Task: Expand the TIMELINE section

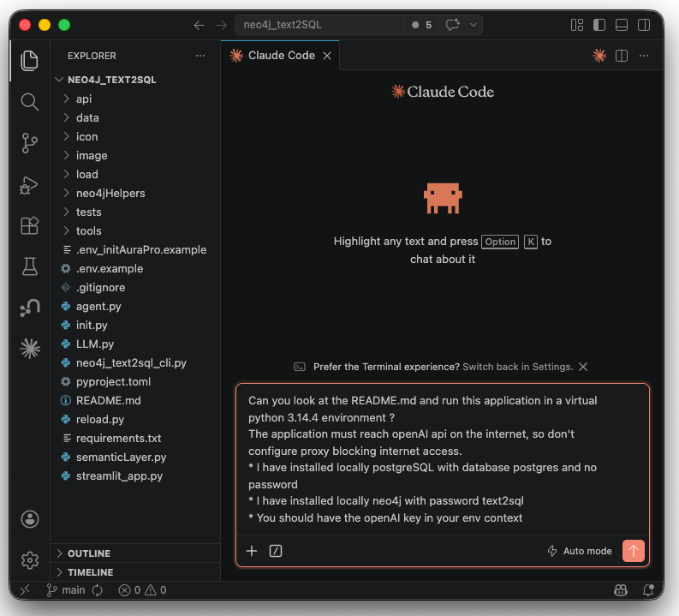Action: tap(135, 572)
